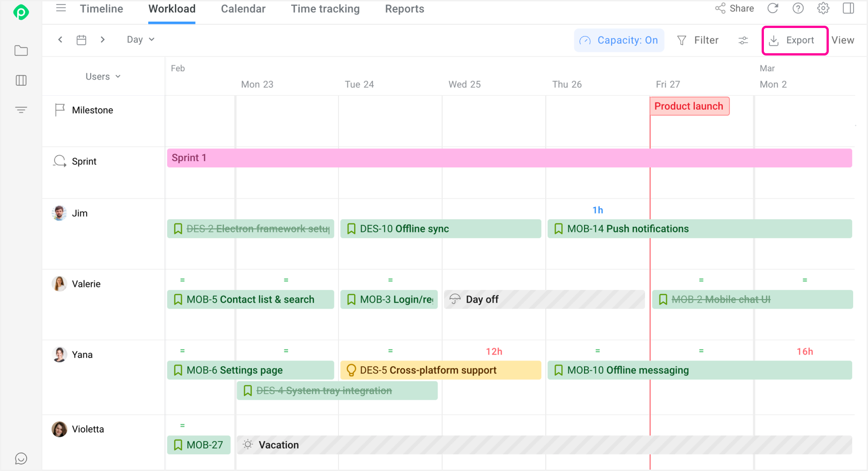Screen dimensions: 868x471
Task: Click the green app logo icon
Action: (21, 12)
